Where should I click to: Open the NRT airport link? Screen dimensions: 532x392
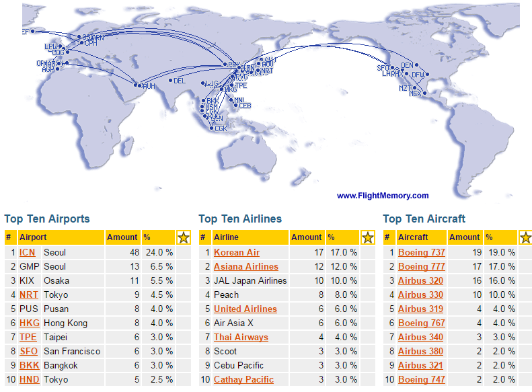pyautogui.click(x=28, y=295)
